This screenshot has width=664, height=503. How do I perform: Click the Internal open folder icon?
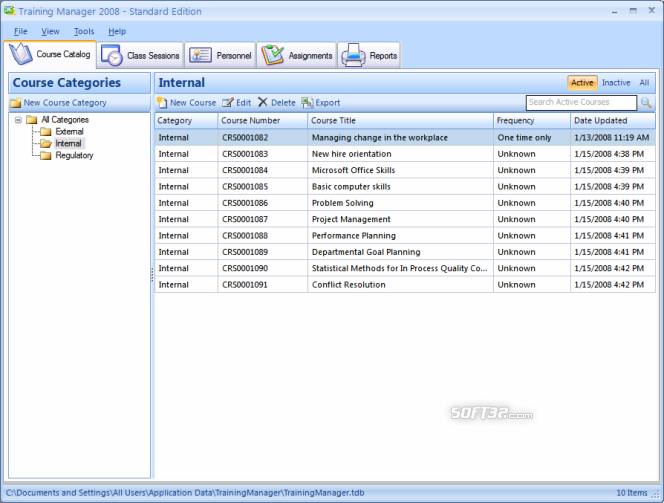tap(46, 144)
